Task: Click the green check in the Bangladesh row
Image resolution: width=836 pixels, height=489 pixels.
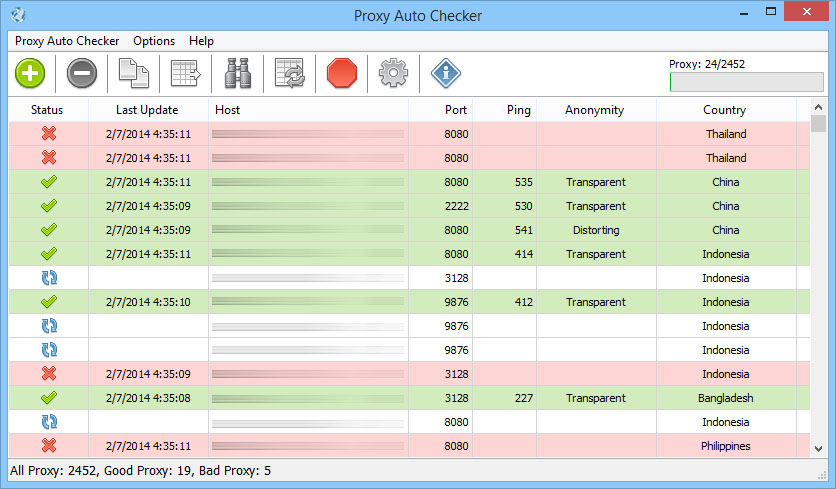Action: tap(49, 398)
